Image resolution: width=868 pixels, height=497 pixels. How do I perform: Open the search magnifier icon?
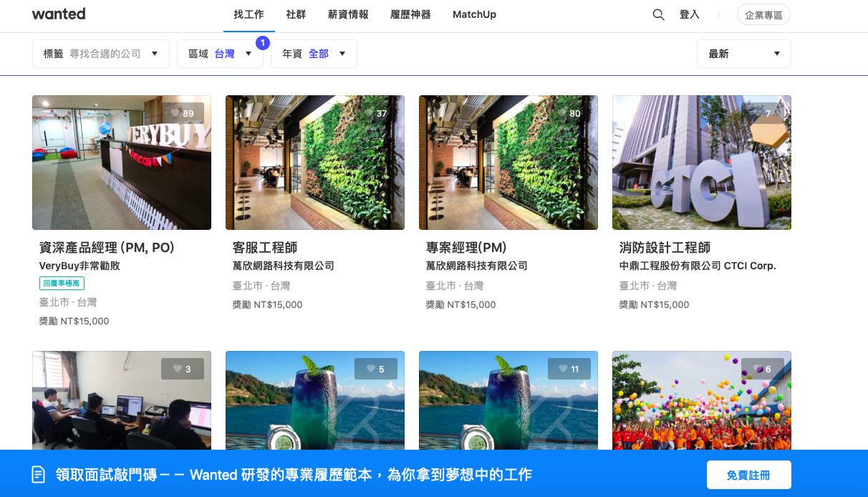[x=658, y=14]
